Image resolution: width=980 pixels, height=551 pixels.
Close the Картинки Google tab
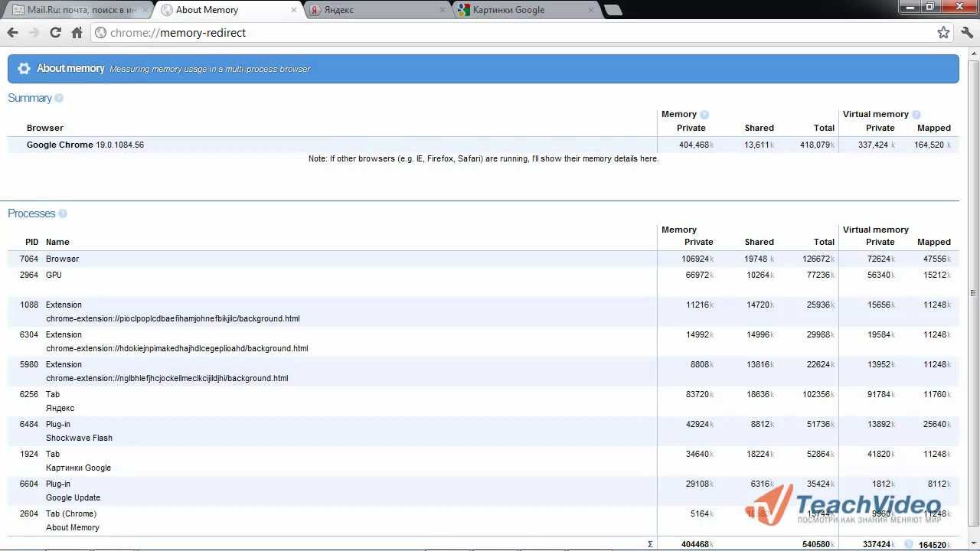pos(590,10)
